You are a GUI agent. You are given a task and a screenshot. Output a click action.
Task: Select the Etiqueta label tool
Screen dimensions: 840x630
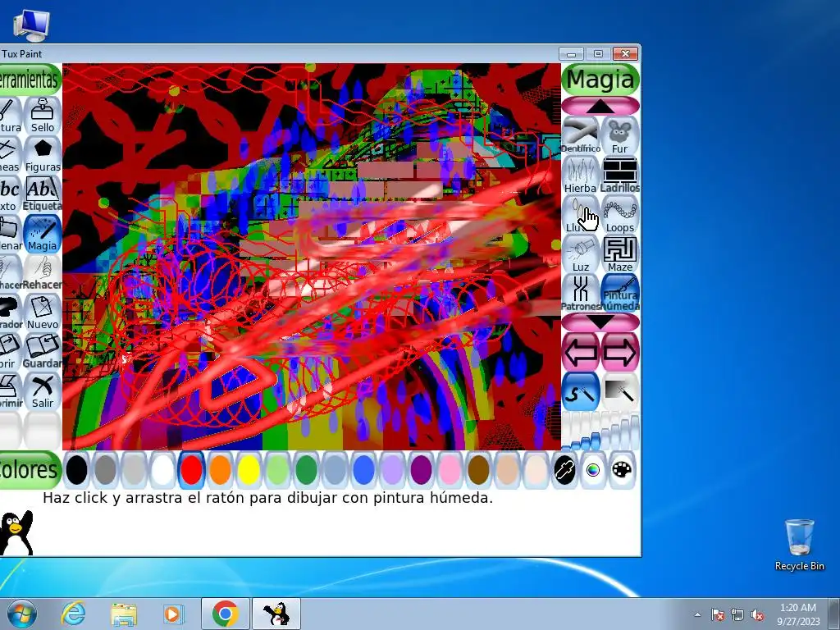(43, 194)
